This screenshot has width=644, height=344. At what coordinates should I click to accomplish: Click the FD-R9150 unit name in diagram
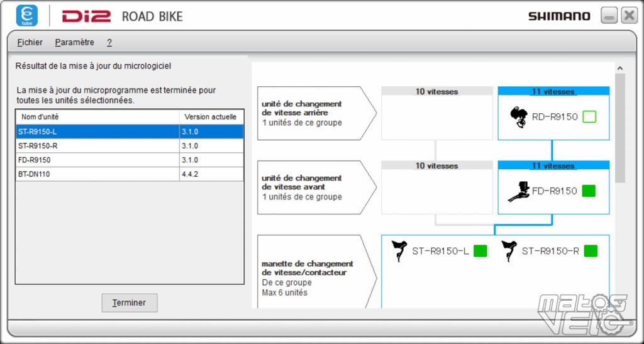pyautogui.click(x=555, y=191)
